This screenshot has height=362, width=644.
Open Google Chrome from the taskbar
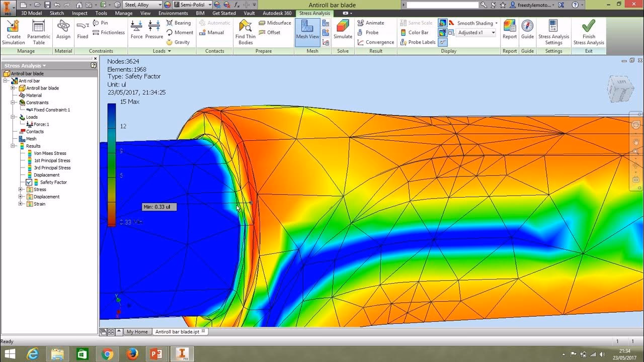point(107,354)
